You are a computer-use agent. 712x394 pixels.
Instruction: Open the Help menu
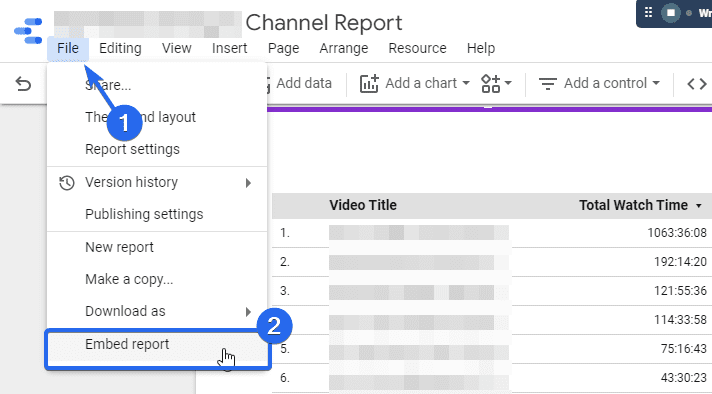point(481,48)
